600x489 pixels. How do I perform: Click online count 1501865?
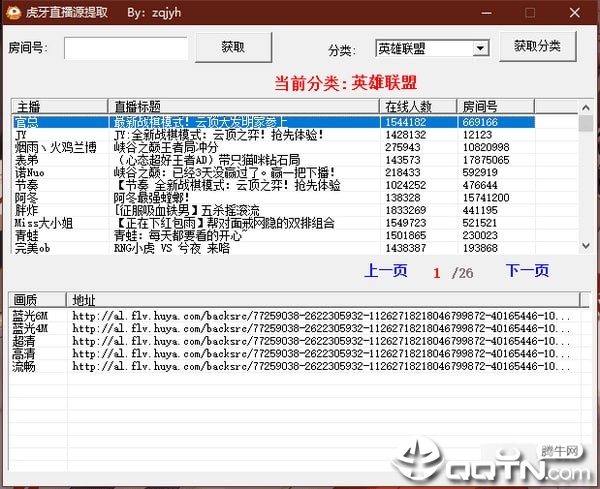pos(406,235)
